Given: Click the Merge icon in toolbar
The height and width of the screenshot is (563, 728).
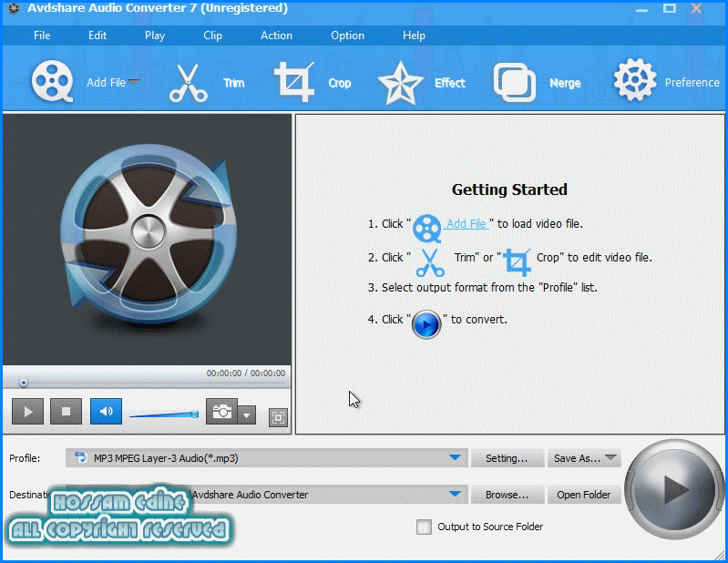Looking at the screenshot, I should pyautogui.click(x=515, y=82).
